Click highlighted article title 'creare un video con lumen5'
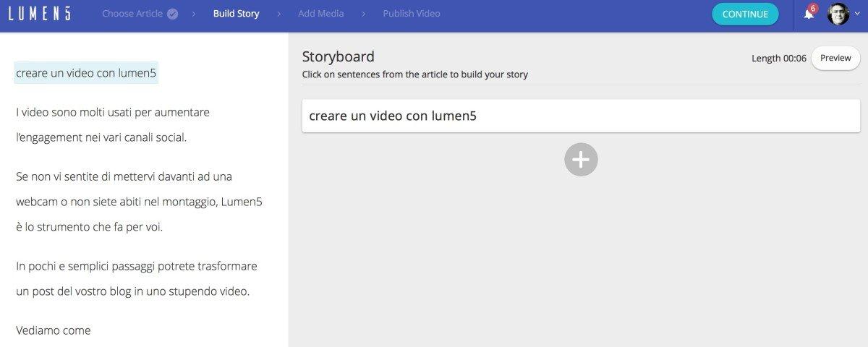 [x=86, y=72]
